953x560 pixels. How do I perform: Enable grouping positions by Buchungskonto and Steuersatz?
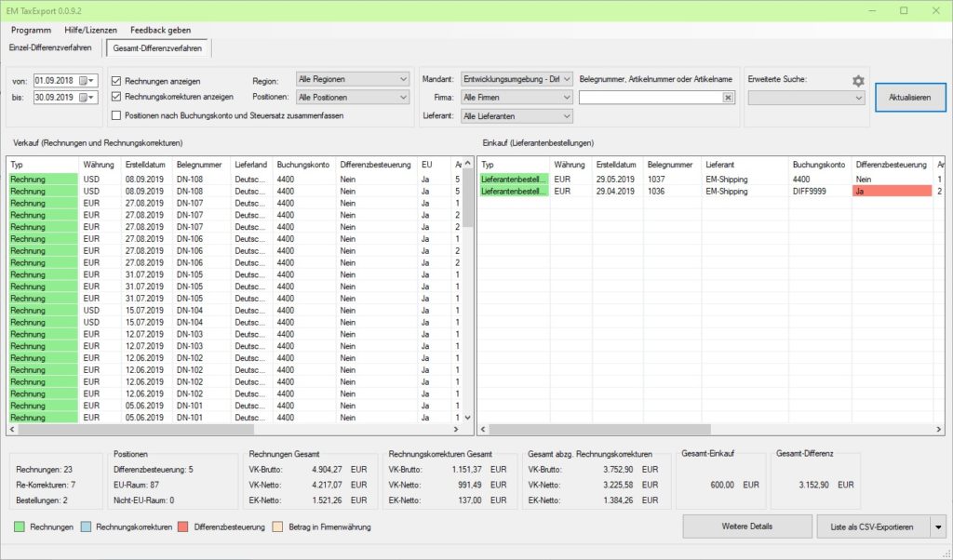pyautogui.click(x=116, y=115)
